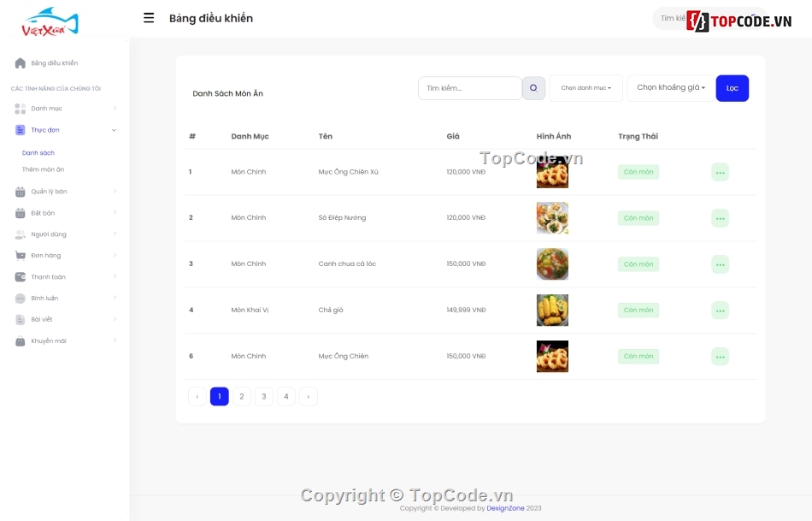Click the Đơn hàng cart icon
The image size is (812, 521).
click(x=21, y=256)
